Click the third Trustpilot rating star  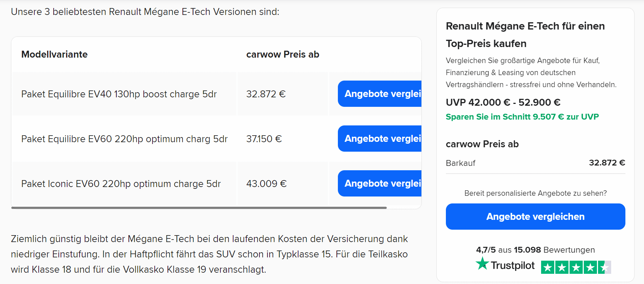pyautogui.click(x=576, y=267)
